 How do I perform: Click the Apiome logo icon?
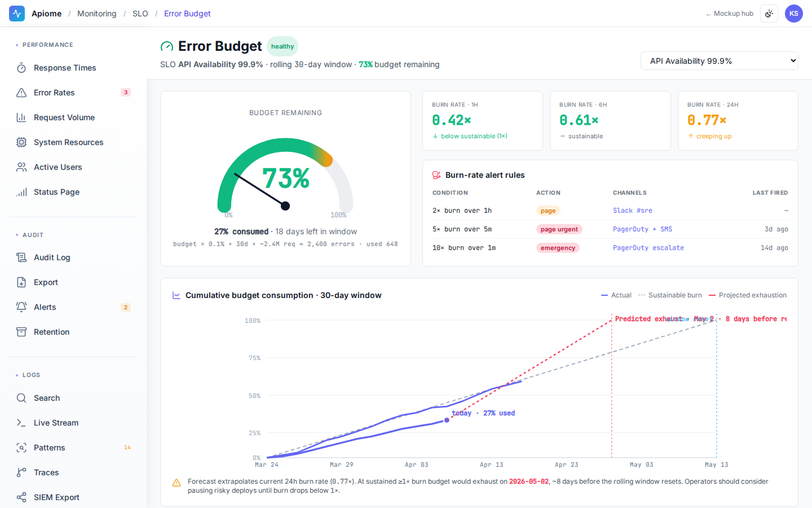coord(17,14)
